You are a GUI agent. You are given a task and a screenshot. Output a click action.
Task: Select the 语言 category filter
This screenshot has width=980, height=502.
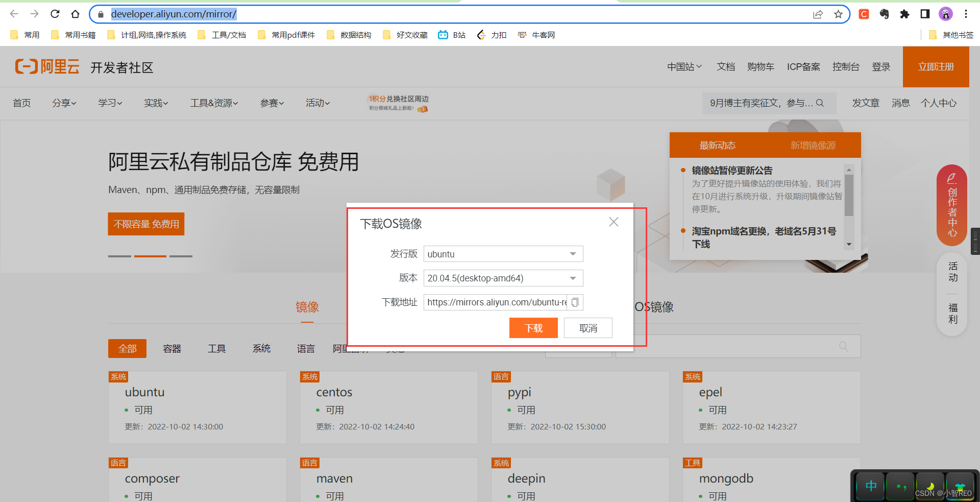(x=306, y=348)
